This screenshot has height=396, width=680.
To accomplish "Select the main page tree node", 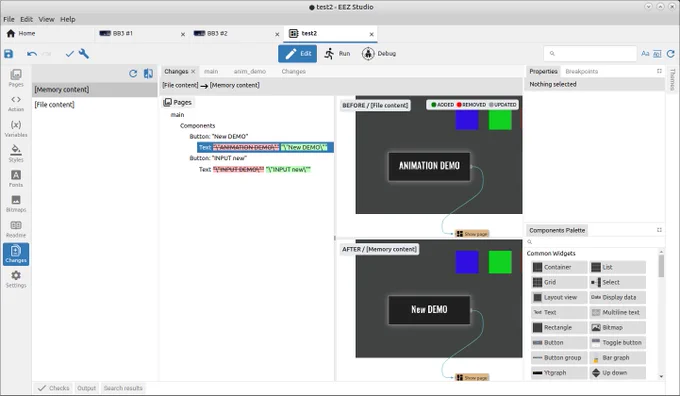I will (177, 115).
